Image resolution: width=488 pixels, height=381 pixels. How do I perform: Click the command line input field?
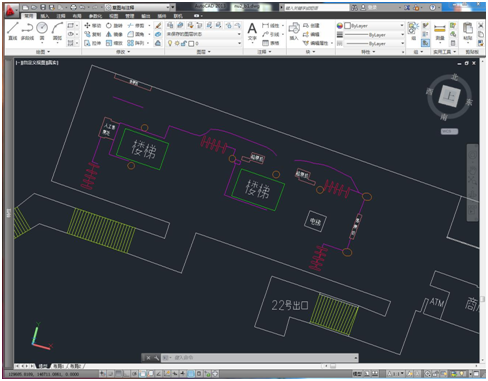[x=259, y=358]
